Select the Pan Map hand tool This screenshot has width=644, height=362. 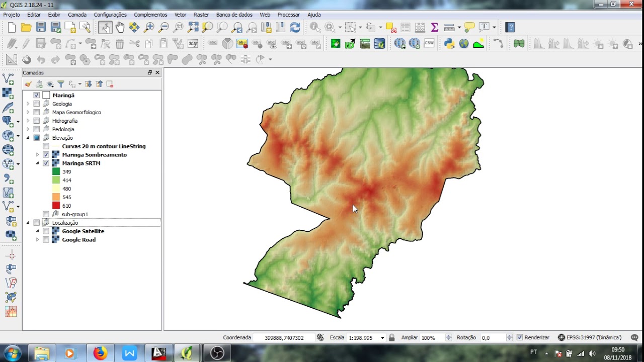click(x=120, y=28)
